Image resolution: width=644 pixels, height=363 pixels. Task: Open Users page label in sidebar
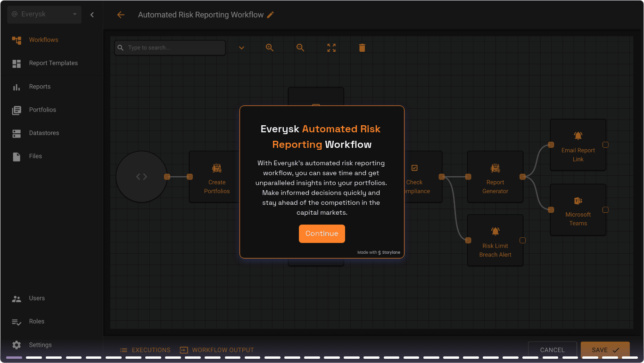coord(37,298)
